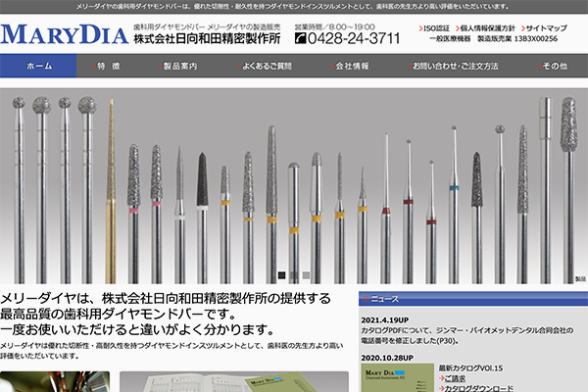Image resolution: width=588 pixels, height=392 pixels.
Task: Select the second slideshow indicator square
Action: (x=294, y=275)
